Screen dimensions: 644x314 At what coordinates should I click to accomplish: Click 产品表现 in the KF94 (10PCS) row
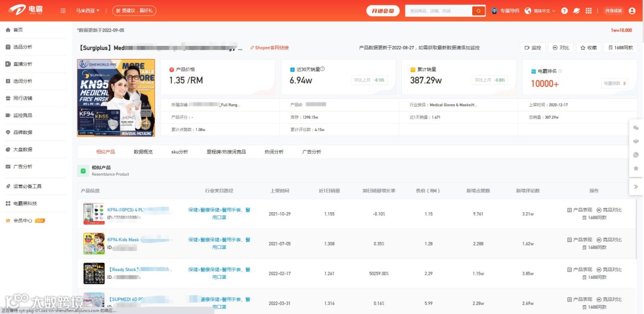point(580,210)
